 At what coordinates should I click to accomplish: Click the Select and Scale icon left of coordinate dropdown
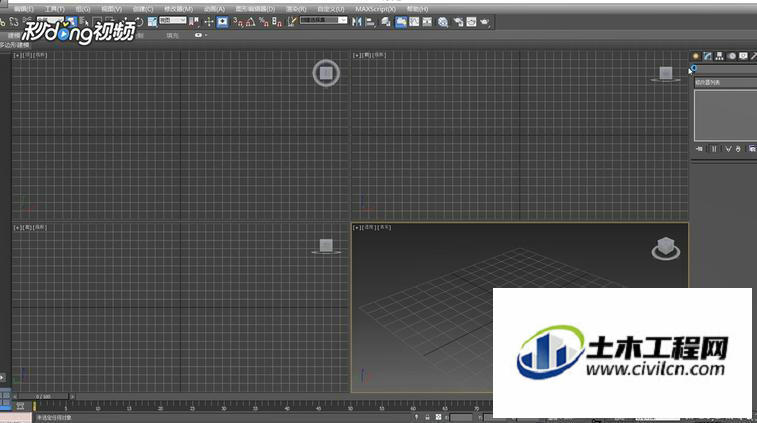[153, 22]
